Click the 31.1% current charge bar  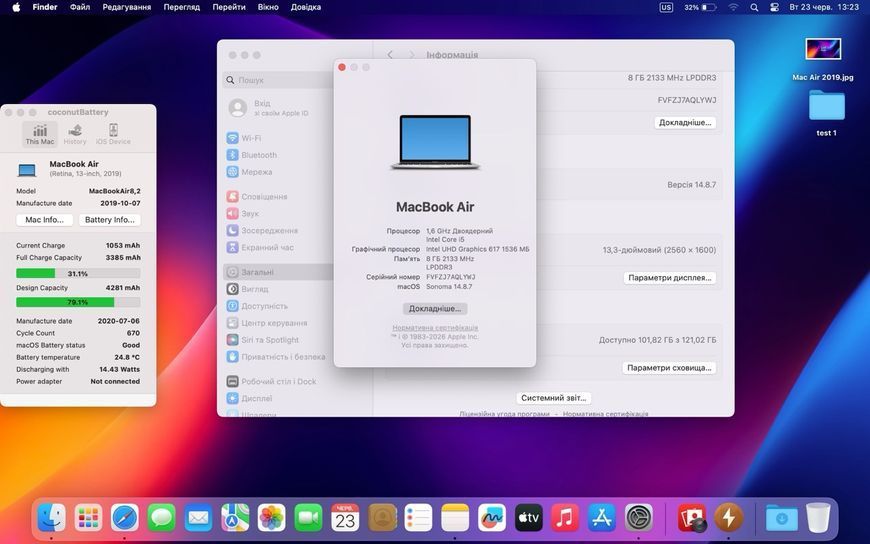point(78,274)
